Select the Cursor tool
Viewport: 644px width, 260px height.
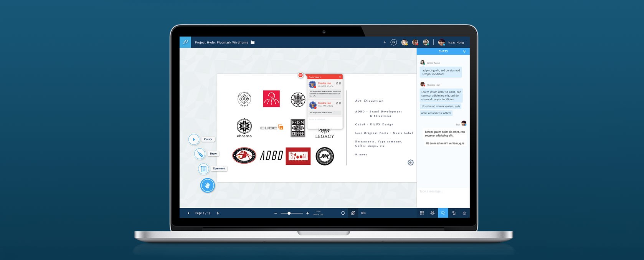pos(194,139)
